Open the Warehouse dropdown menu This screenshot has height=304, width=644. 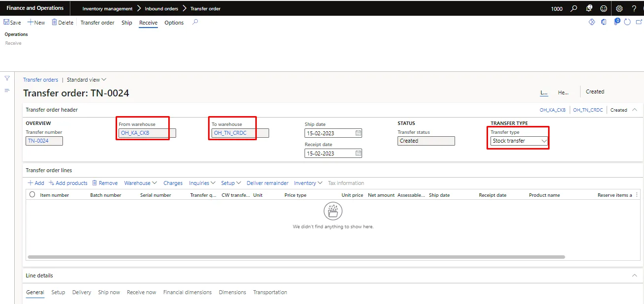pyautogui.click(x=140, y=183)
